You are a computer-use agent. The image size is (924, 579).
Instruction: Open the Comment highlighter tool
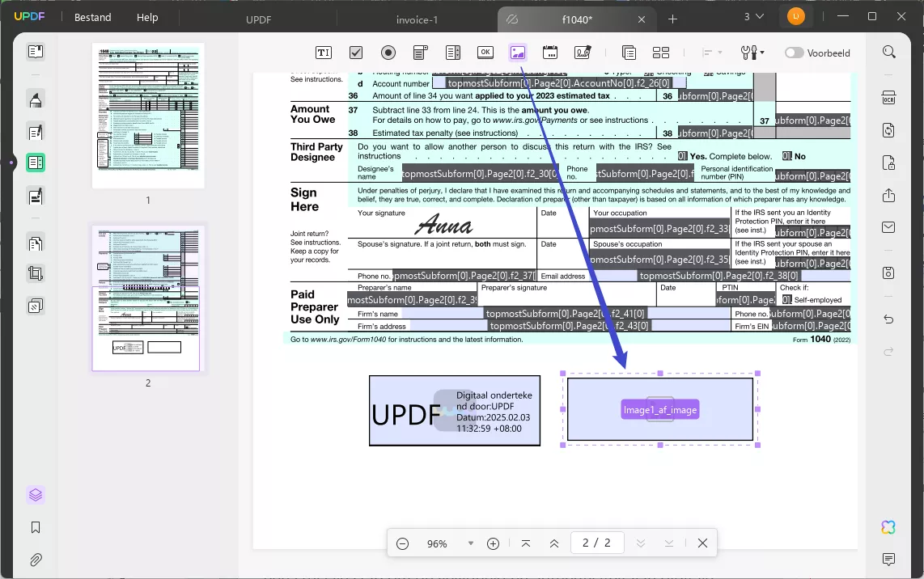[36, 99]
